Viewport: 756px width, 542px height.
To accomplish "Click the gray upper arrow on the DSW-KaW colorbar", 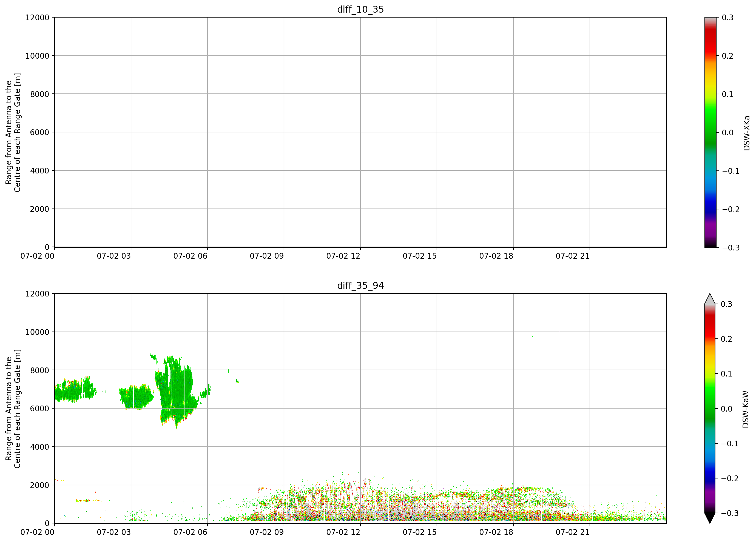I will click(710, 299).
